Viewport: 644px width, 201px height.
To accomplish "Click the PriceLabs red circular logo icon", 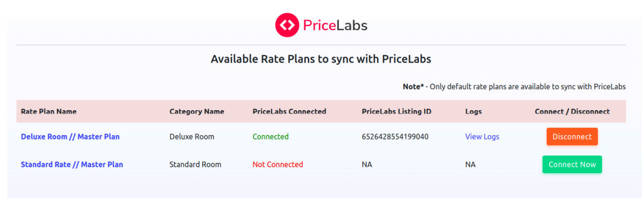I will [x=287, y=25].
